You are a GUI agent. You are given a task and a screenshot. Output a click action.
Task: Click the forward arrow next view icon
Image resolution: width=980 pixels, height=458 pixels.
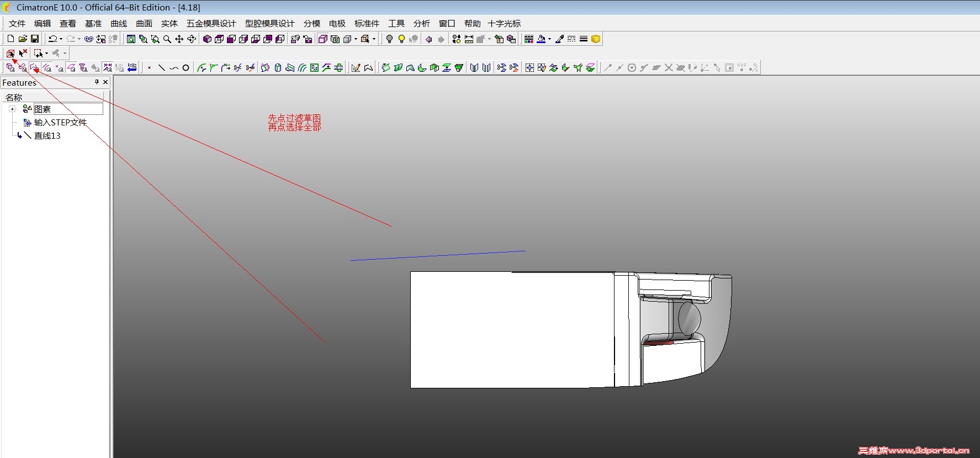click(441, 39)
